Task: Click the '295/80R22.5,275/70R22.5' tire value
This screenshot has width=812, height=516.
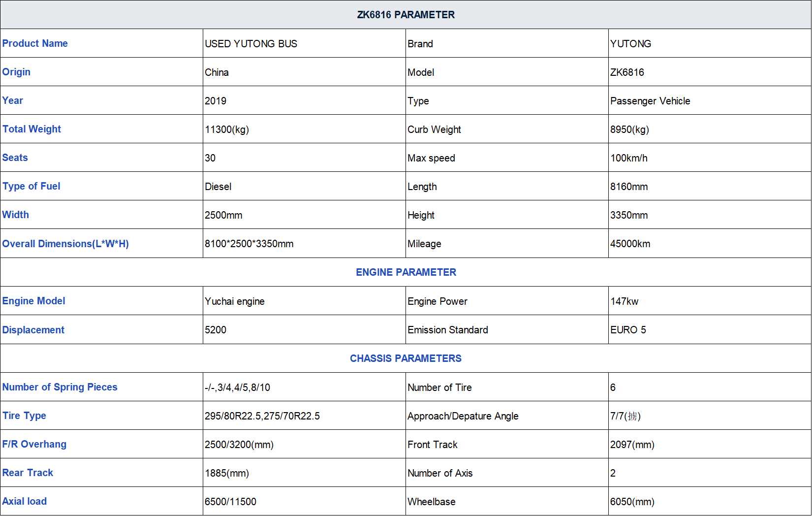Action: 262,416
